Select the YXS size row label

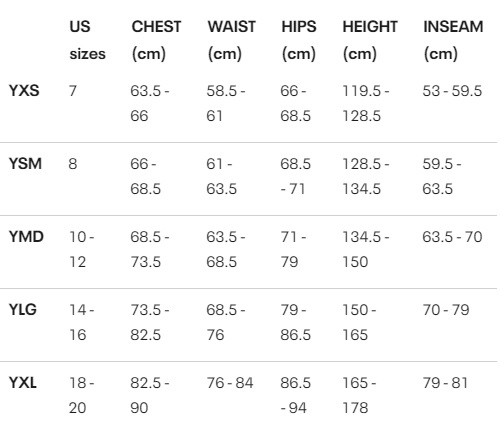point(24,91)
